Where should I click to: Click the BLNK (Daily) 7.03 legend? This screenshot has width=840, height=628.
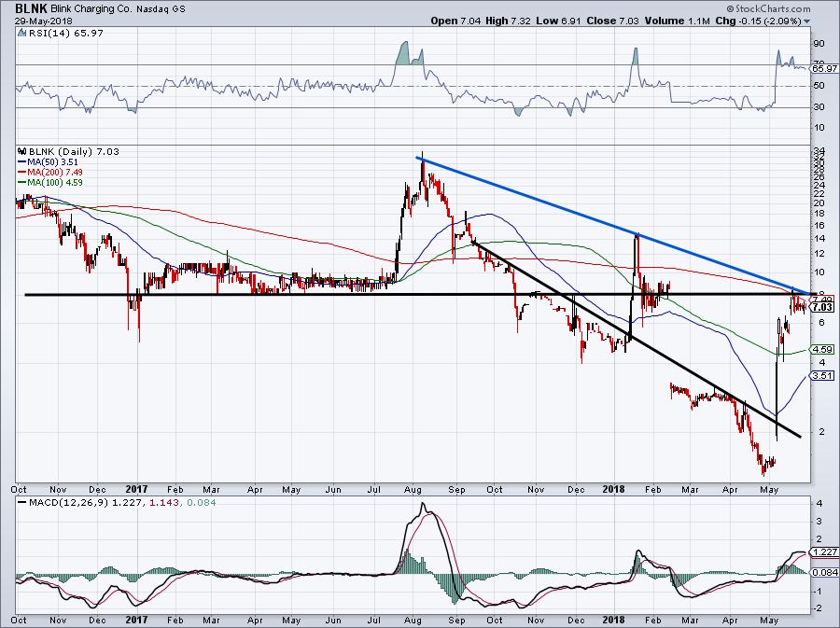point(74,151)
